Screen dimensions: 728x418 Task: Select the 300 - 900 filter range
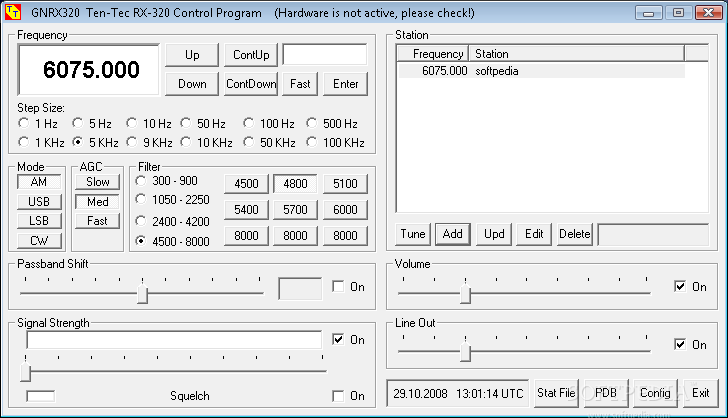coord(167,181)
